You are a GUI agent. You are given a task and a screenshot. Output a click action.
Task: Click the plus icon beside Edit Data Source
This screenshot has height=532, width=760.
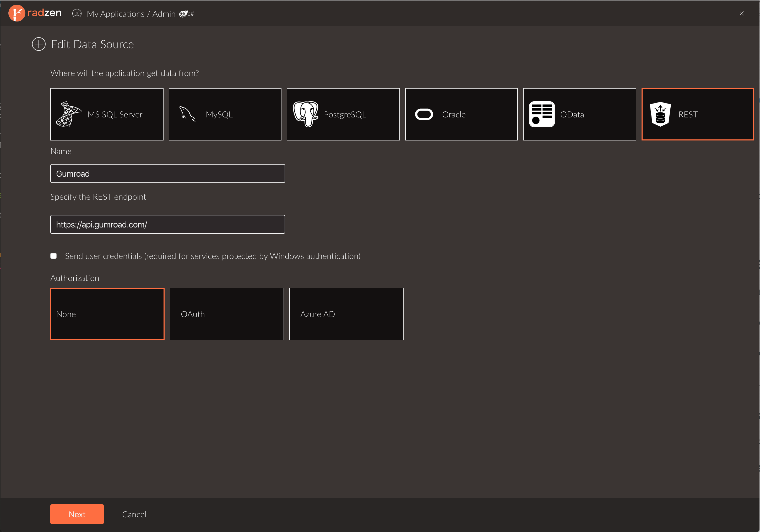(x=39, y=44)
